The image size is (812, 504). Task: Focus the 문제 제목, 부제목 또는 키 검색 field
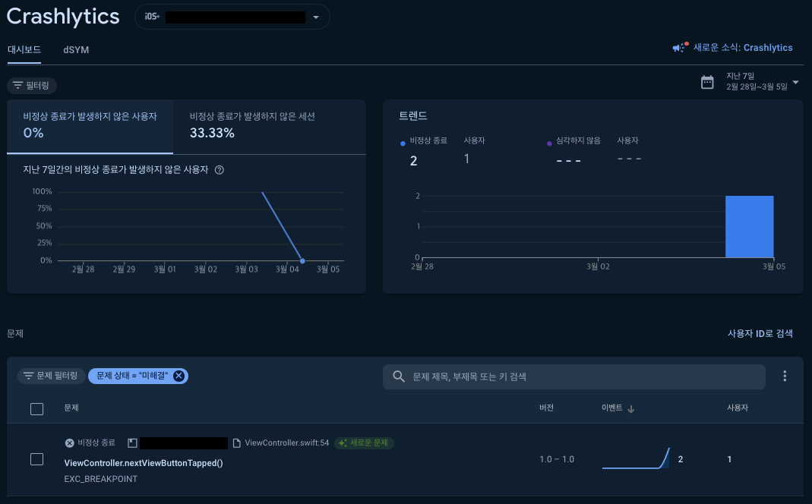[x=573, y=376]
